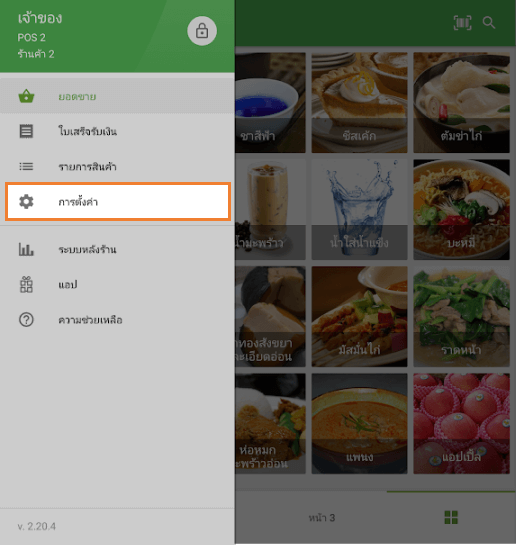Select the ต้มข่าไก่ product tile
The width and height of the screenshot is (516, 545).
[x=461, y=103]
